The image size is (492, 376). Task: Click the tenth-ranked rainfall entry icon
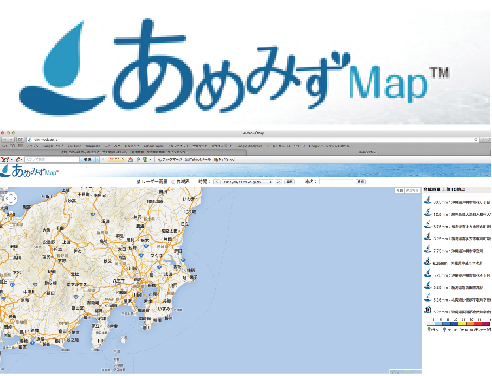point(428,310)
